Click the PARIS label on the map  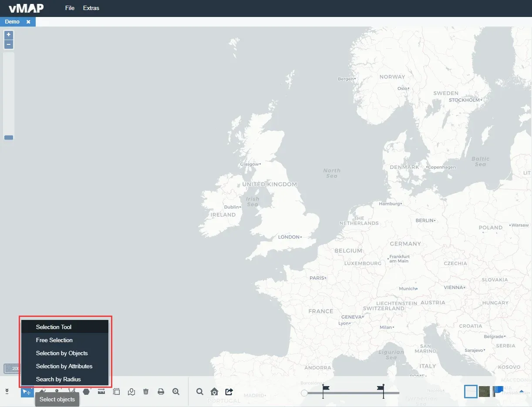tap(317, 278)
